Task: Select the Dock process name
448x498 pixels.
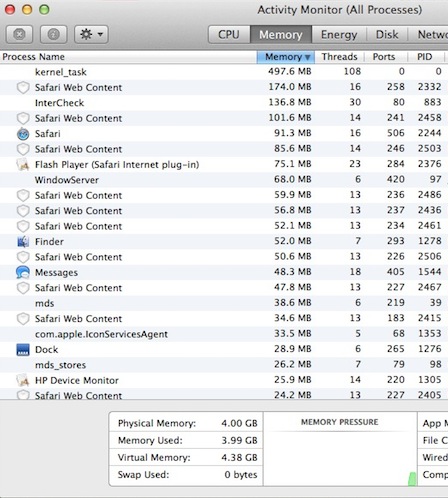Action: tap(47, 350)
